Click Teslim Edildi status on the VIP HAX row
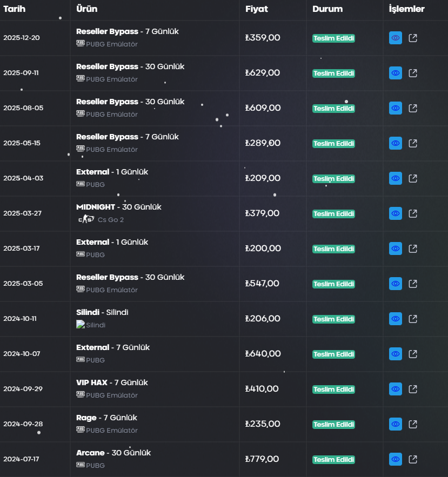 333,389
